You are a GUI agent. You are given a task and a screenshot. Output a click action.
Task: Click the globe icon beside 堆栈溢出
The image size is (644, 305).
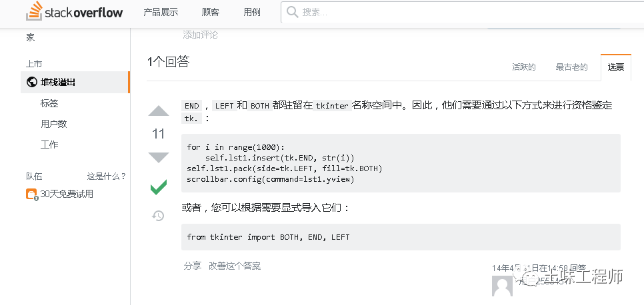pyautogui.click(x=31, y=83)
